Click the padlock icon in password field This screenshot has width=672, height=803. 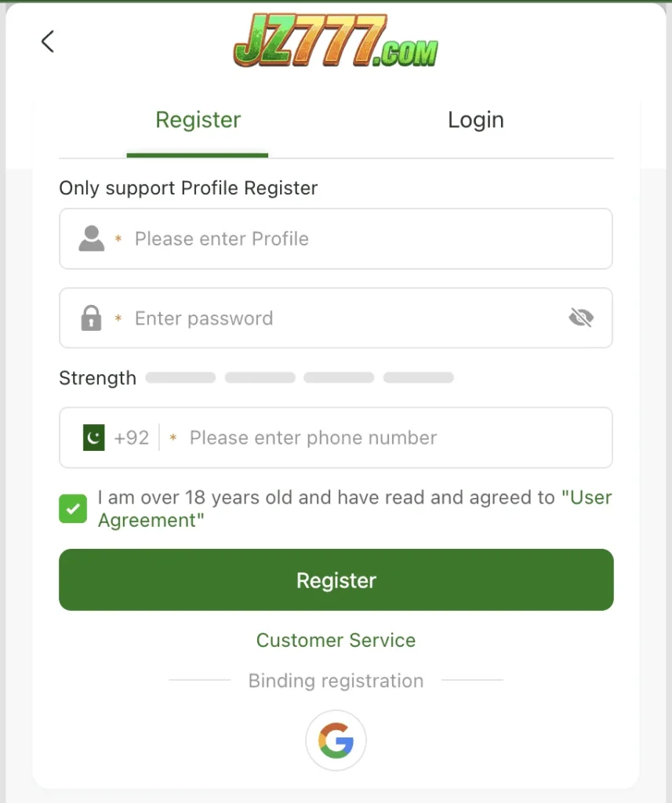coord(92,318)
